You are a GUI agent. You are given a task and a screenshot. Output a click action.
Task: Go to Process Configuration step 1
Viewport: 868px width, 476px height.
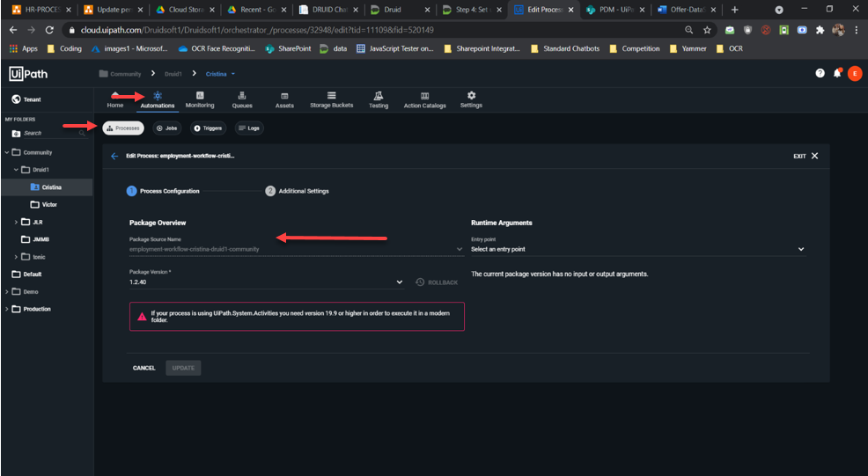coord(163,191)
